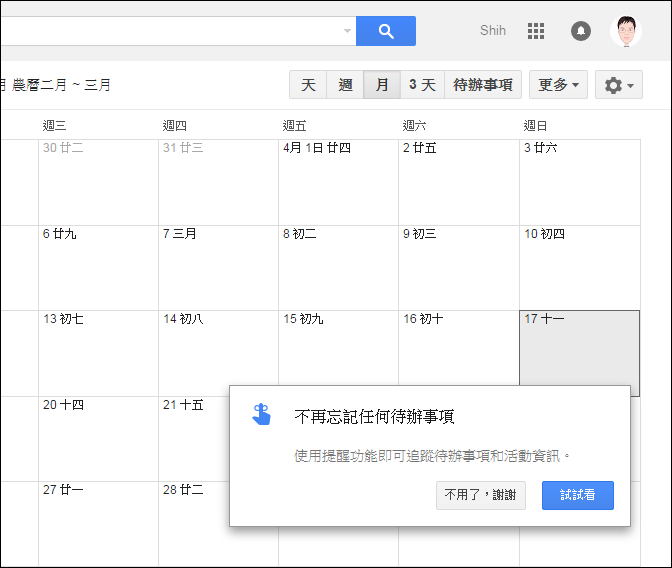Expand the search options dropdown arrow

click(x=348, y=31)
